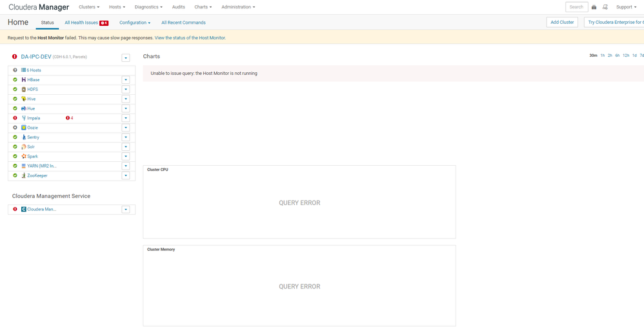This screenshot has height=327, width=644.
Task: Set chart time range to 1h
Action: [x=603, y=55]
